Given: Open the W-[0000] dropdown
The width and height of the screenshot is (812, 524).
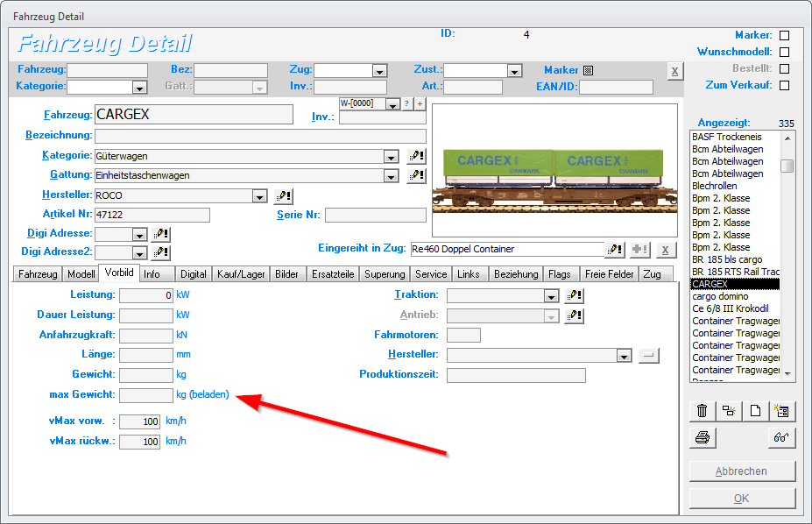Looking at the screenshot, I should coord(393,104).
